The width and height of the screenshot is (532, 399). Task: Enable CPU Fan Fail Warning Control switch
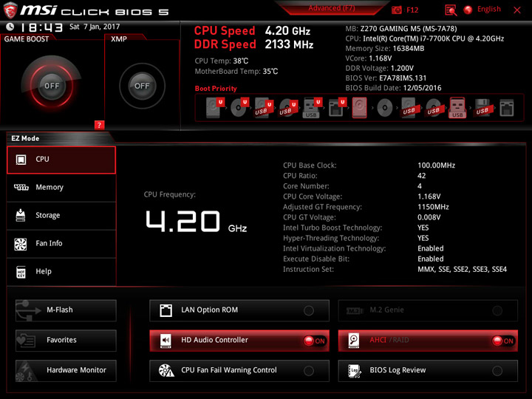point(309,371)
